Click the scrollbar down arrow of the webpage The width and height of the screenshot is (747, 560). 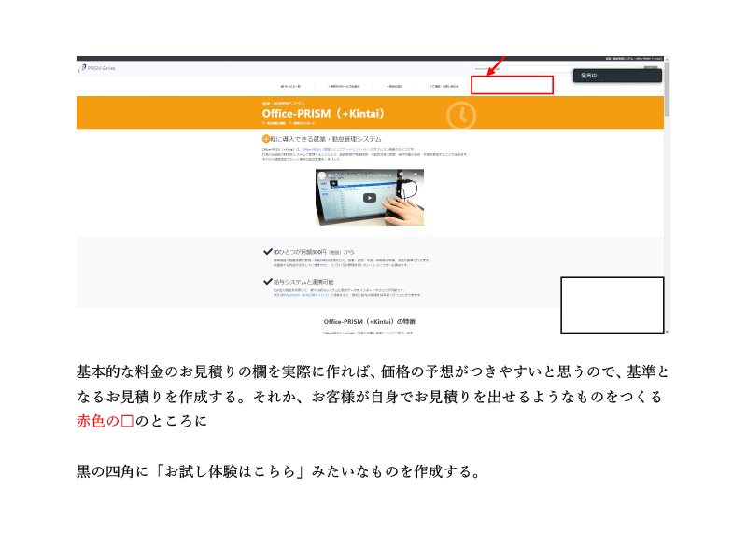[x=667, y=331]
